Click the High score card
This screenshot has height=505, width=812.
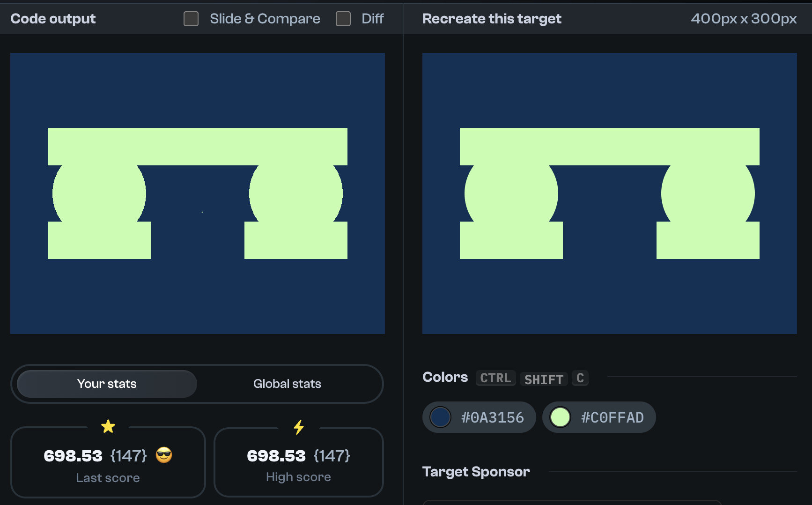(299, 462)
